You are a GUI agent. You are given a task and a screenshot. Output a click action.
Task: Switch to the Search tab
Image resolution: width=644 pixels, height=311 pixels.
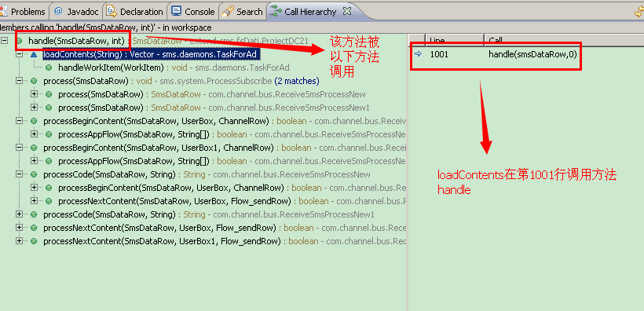coord(243,12)
